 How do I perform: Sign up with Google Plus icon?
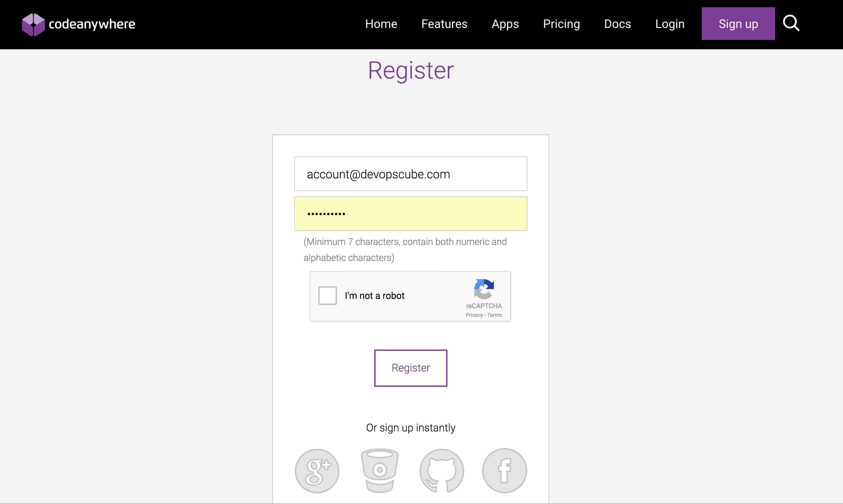click(x=317, y=471)
